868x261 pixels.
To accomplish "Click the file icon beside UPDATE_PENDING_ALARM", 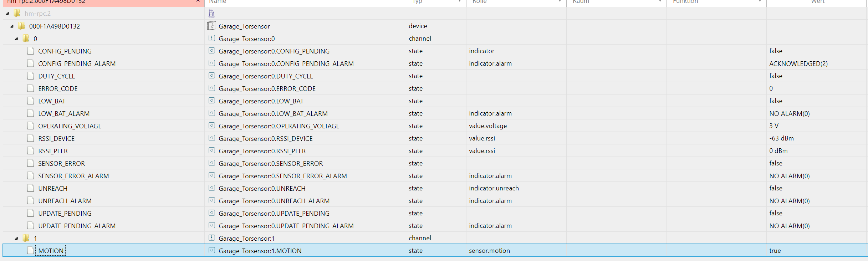I will (x=31, y=225).
